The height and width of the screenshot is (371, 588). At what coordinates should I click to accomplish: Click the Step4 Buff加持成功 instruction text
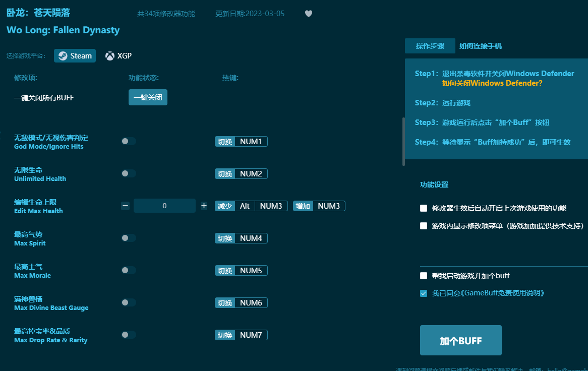493,142
